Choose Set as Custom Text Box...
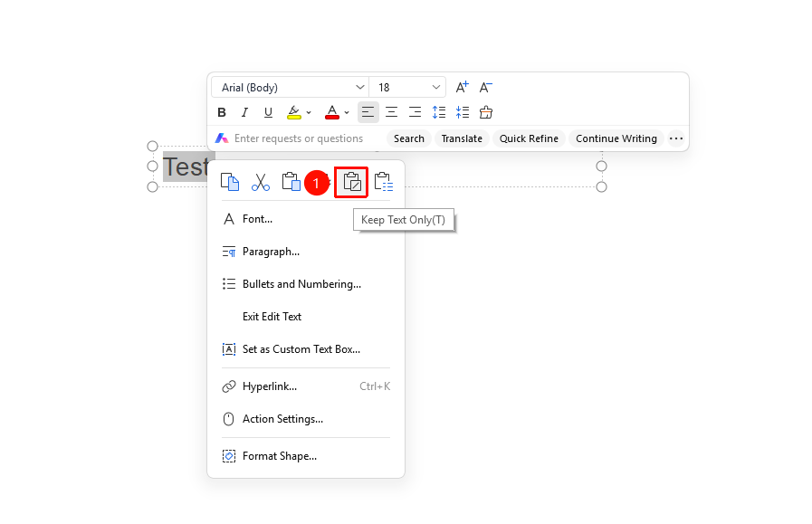The height and width of the screenshot is (524, 812). 306,349
